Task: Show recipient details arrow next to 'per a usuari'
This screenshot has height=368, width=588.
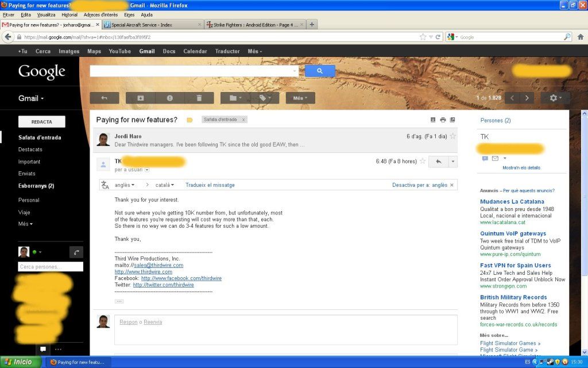Action: tap(147, 170)
